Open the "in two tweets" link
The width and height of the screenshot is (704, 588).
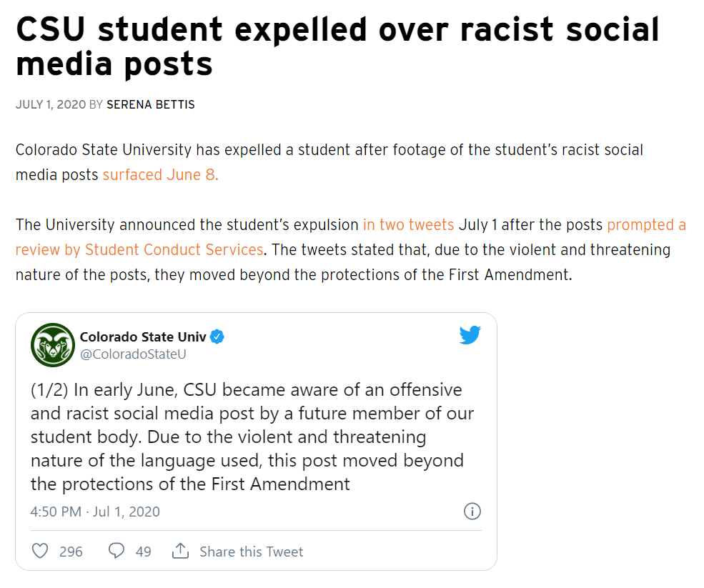408,224
